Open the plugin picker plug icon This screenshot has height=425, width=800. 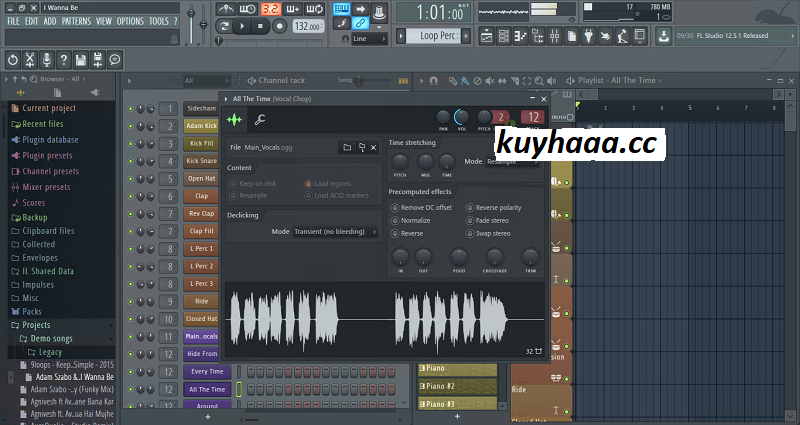(x=589, y=36)
